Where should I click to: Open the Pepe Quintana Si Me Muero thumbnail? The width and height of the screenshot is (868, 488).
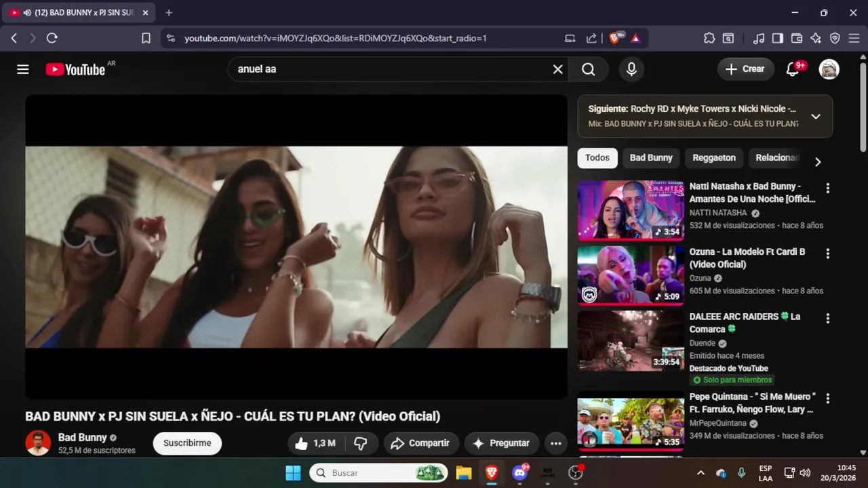point(631,422)
